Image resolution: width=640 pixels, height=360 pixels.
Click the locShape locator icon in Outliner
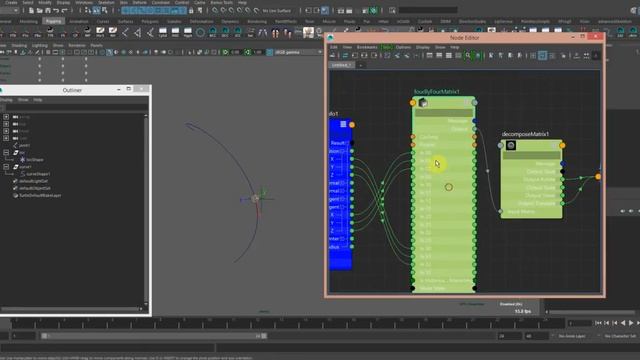(22, 160)
